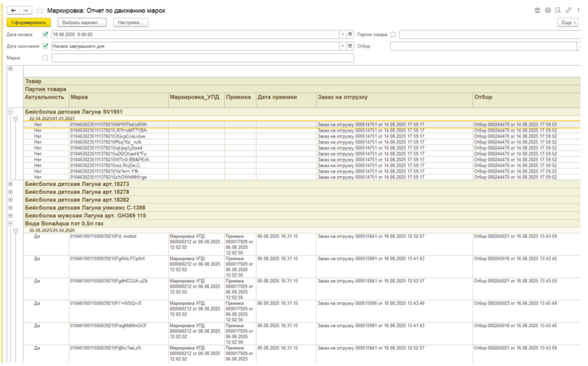This screenshot has height=366, width=588.
Task: Collapse the Вода BonaAqua пэт 0,5л газ group
Action: tap(10, 223)
